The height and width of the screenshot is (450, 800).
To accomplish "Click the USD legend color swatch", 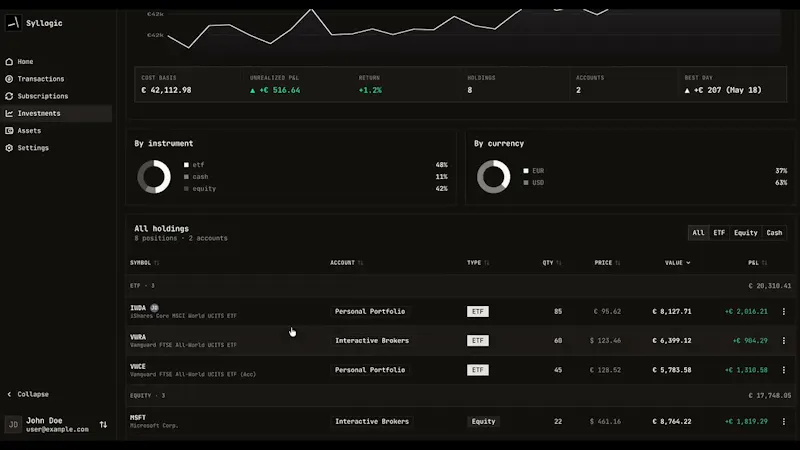I will pos(526,183).
